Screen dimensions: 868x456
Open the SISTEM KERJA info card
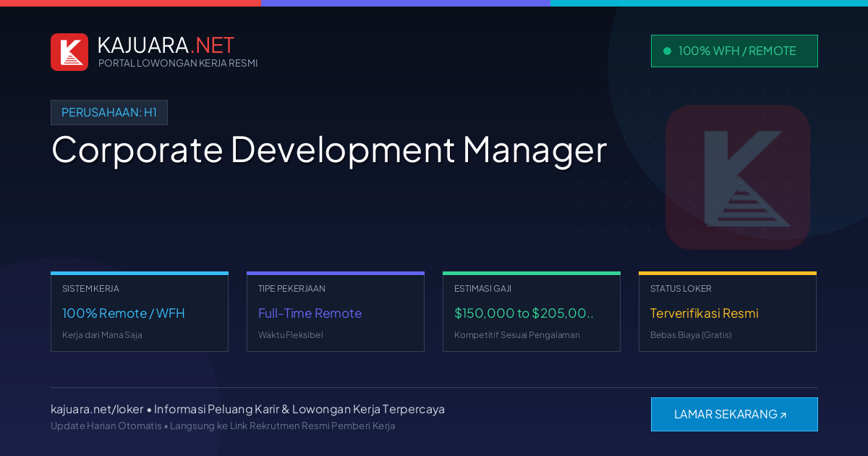(x=140, y=311)
